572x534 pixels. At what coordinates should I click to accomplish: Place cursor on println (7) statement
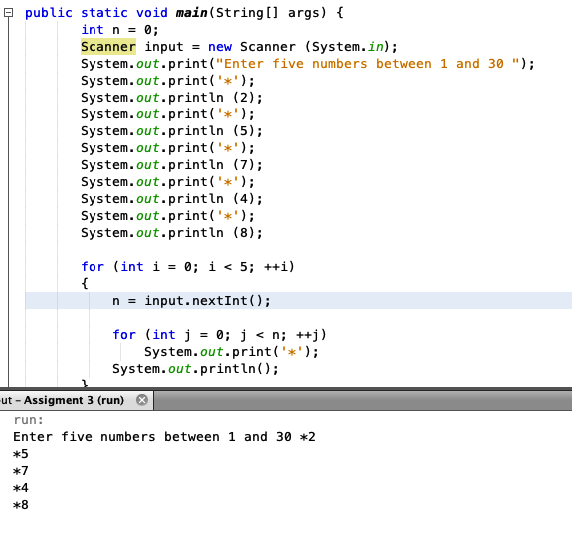coord(171,165)
